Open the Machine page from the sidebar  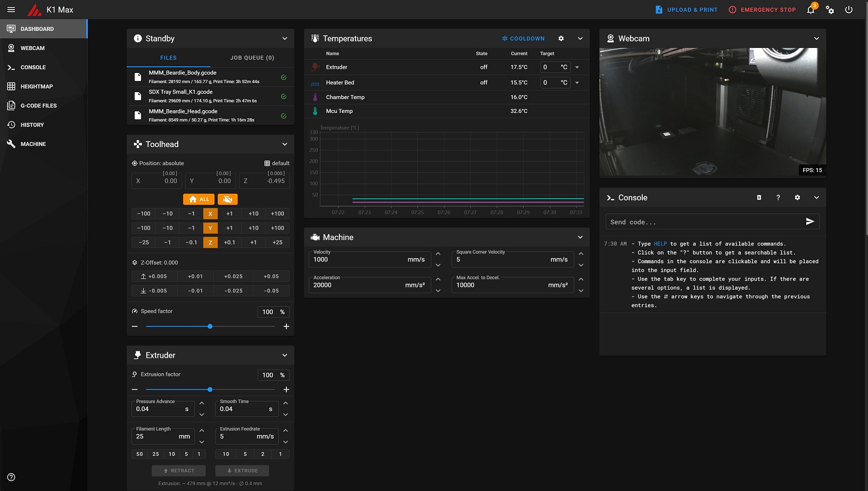tap(33, 144)
